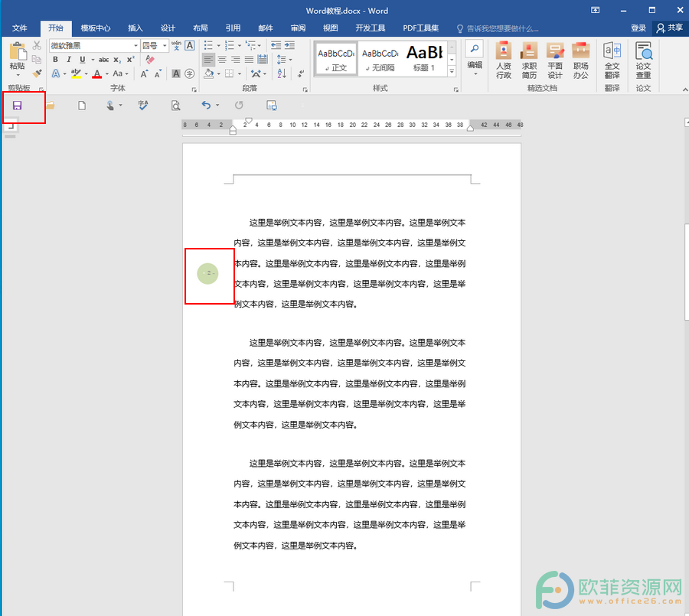The width and height of the screenshot is (689, 616).
Task: Open a file with the folder icon
Action: [x=50, y=106]
